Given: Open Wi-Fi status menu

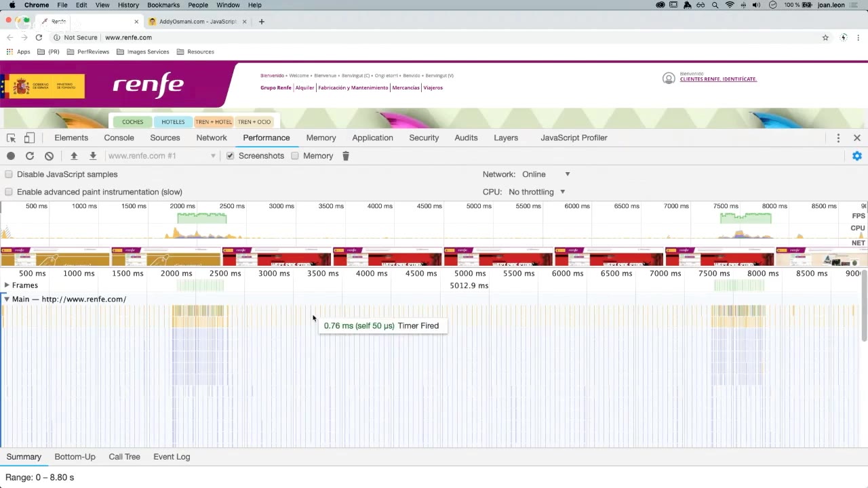Looking at the screenshot, I should point(730,5).
